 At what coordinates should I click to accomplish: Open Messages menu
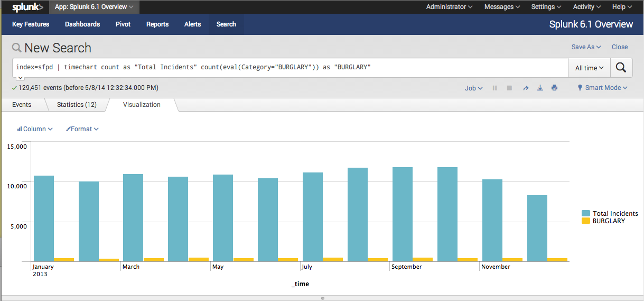click(x=502, y=7)
